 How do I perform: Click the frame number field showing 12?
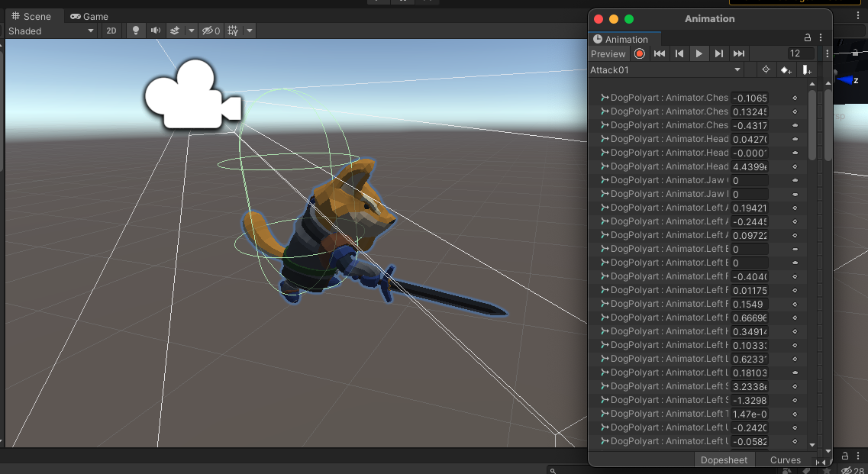[x=801, y=53]
